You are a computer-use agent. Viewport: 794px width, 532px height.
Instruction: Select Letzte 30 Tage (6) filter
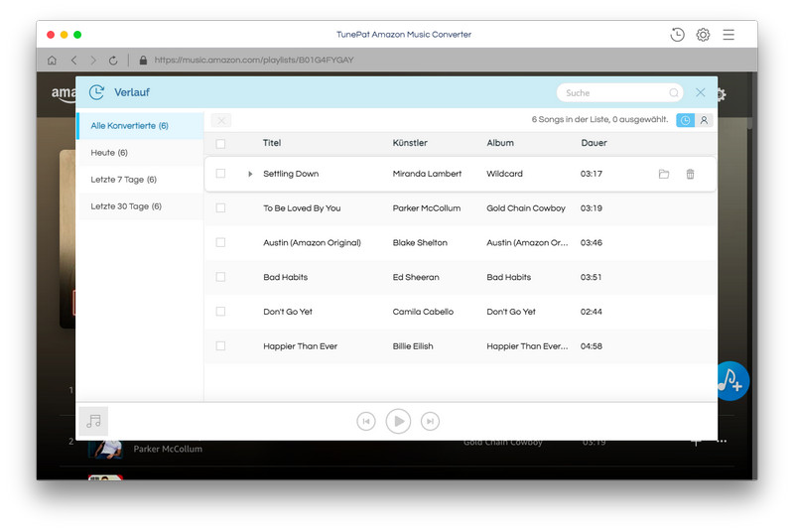[140, 206]
